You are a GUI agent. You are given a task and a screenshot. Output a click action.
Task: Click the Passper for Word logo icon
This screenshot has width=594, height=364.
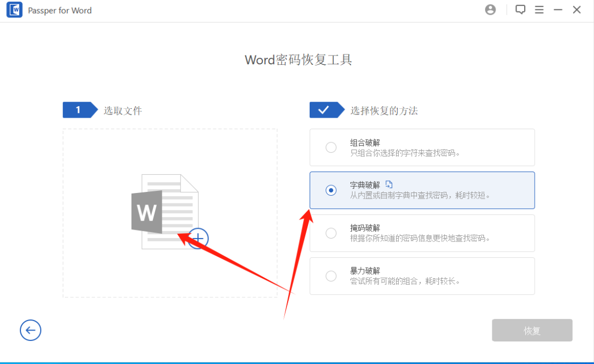(14, 10)
